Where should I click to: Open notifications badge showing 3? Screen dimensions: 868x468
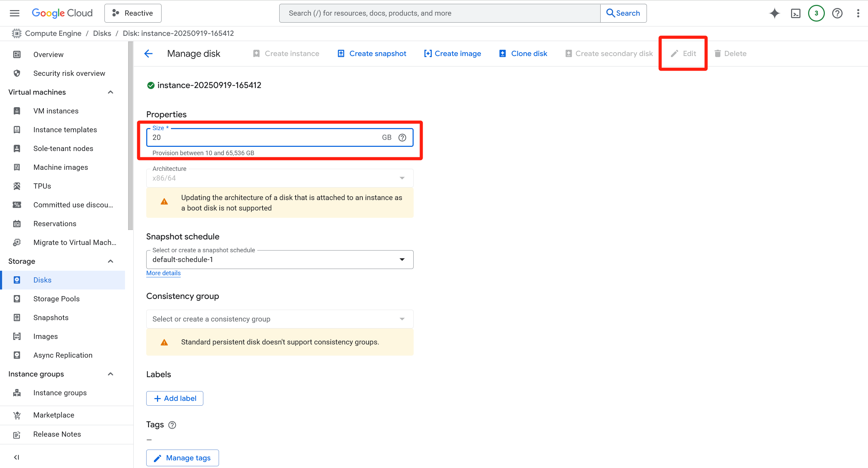tap(816, 13)
